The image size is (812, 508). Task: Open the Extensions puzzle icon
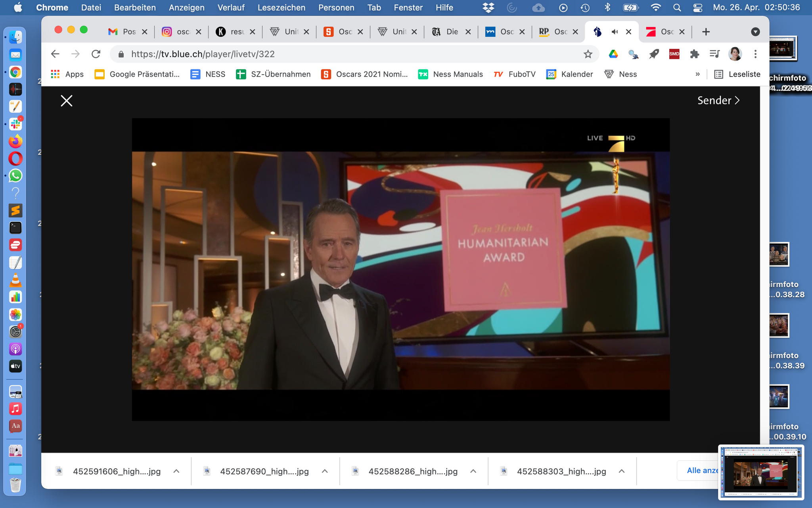694,54
